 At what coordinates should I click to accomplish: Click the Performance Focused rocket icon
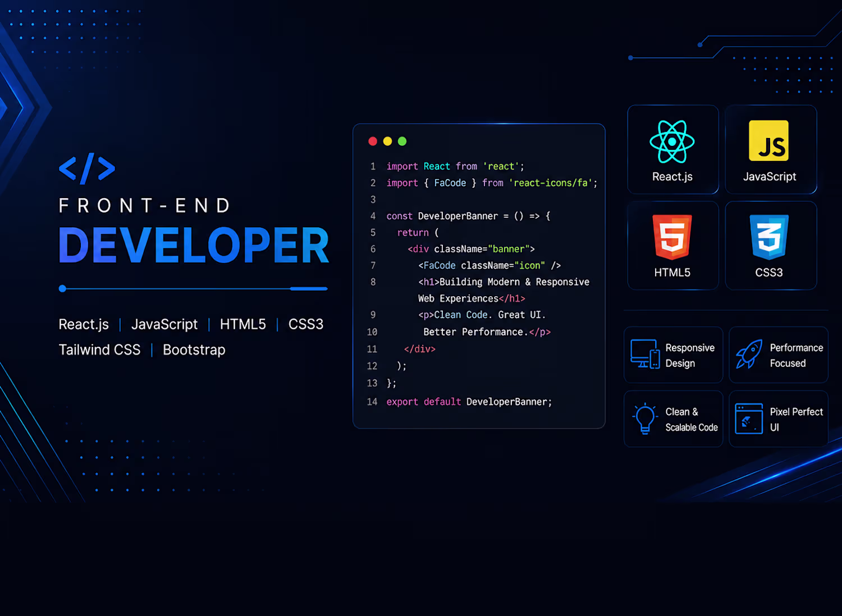pyautogui.click(x=749, y=354)
